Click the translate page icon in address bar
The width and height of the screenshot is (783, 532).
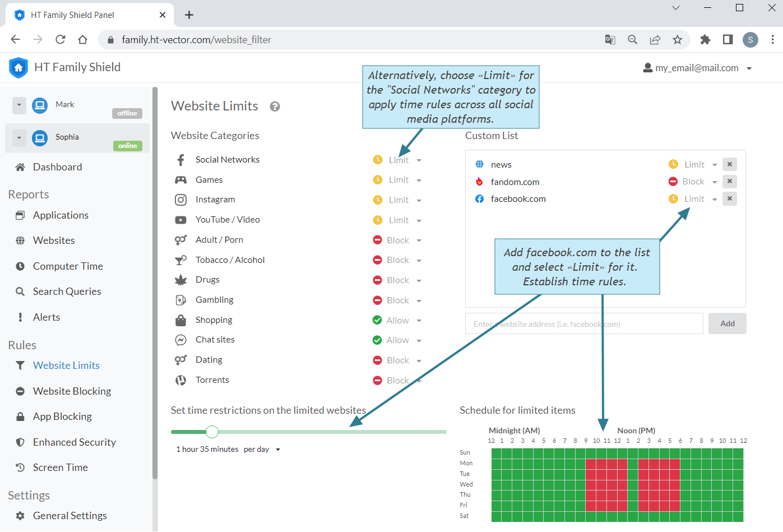pyautogui.click(x=610, y=39)
